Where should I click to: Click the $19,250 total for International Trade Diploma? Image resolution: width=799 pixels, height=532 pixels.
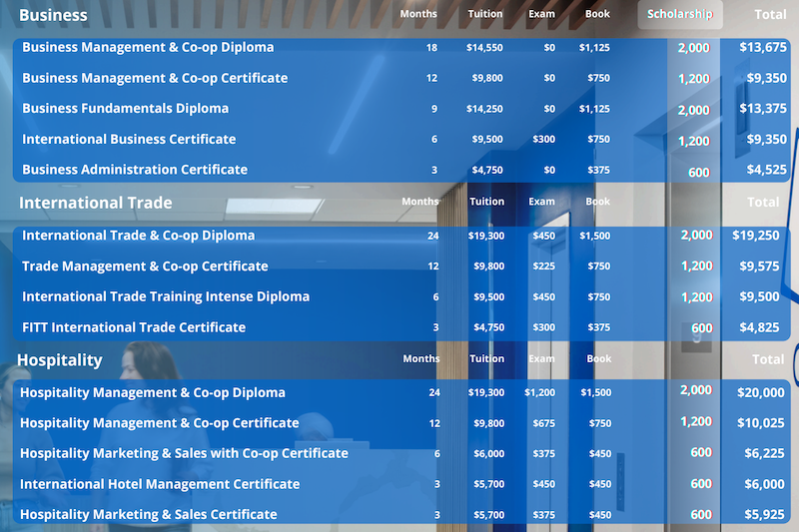tap(756, 236)
